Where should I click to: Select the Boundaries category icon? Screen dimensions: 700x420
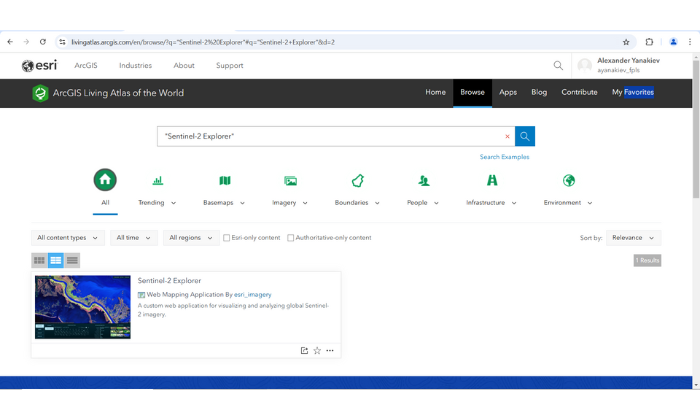(358, 180)
